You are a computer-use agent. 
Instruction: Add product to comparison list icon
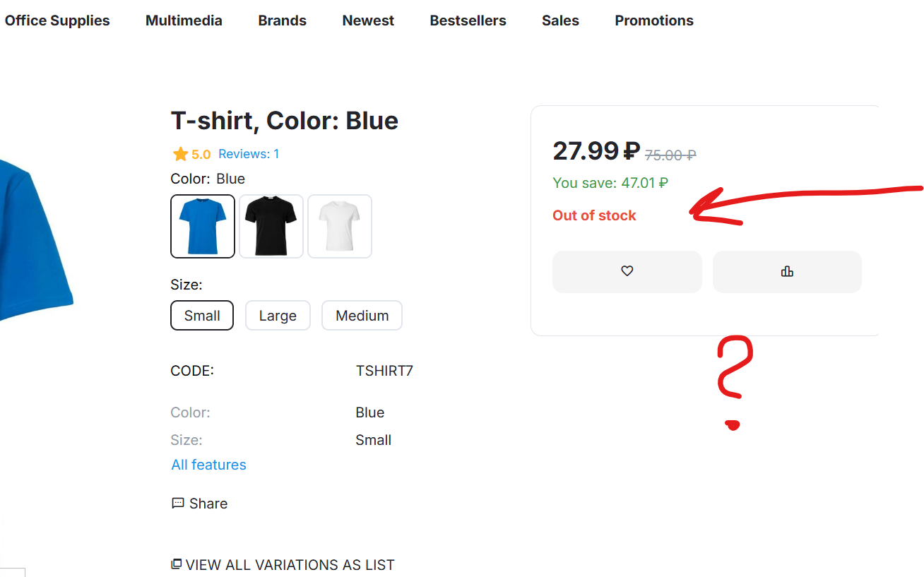[787, 271]
